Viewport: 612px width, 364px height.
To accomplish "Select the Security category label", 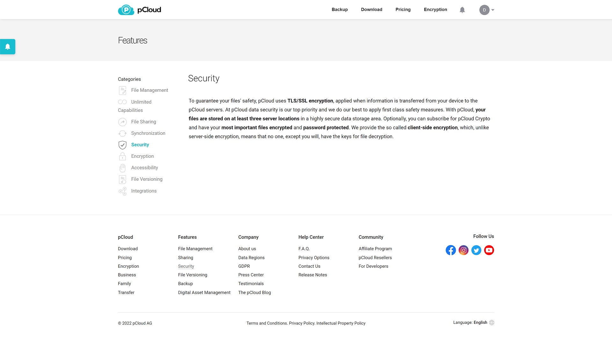I will click(140, 145).
